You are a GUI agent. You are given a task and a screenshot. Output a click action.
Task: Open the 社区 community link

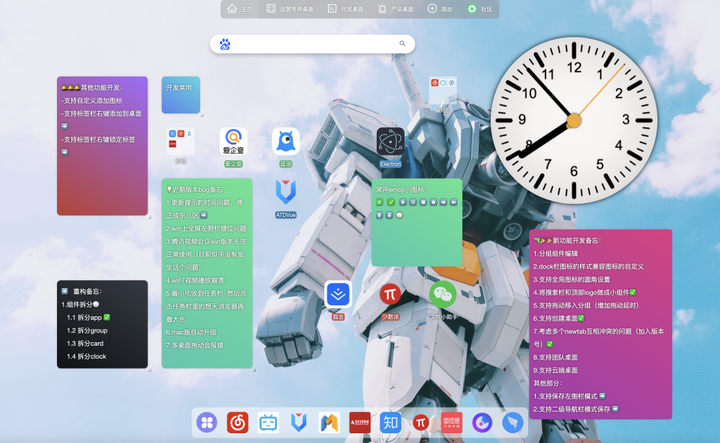[x=480, y=9]
